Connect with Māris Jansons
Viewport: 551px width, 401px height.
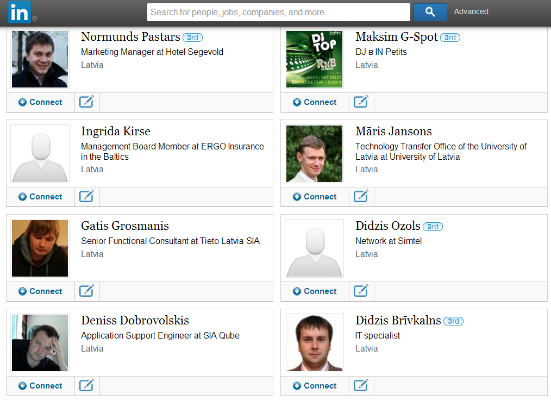tap(315, 197)
